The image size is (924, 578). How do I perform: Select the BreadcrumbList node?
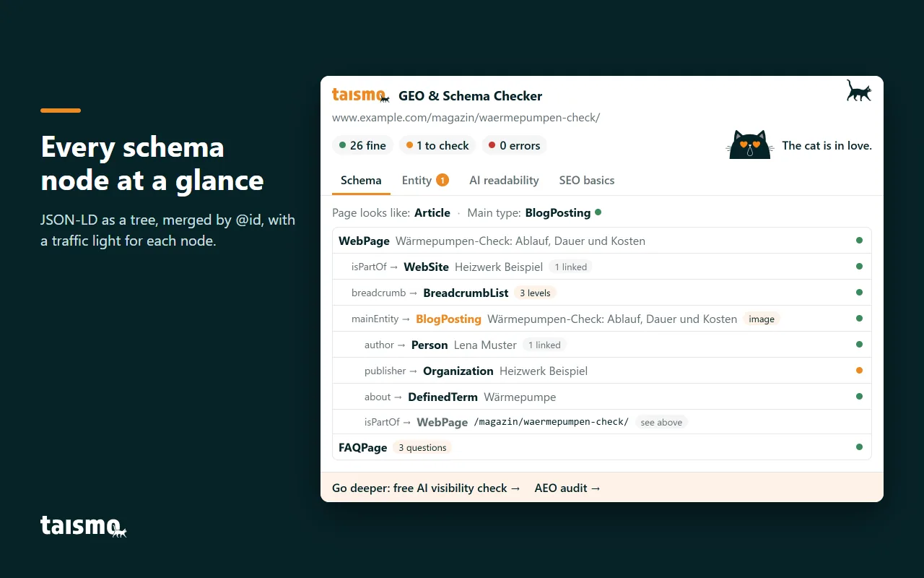(x=602, y=293)
